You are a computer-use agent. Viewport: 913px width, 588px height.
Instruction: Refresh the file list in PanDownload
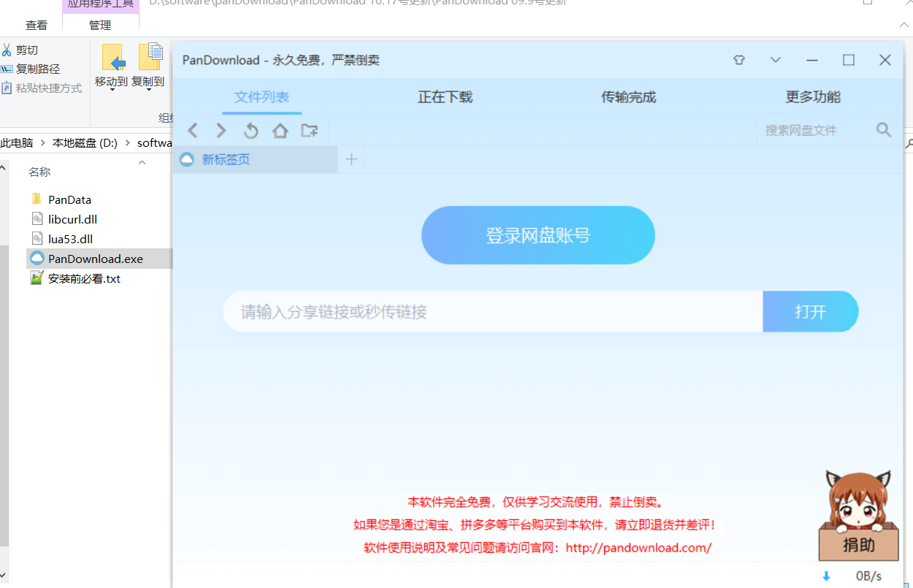point(251,131)
